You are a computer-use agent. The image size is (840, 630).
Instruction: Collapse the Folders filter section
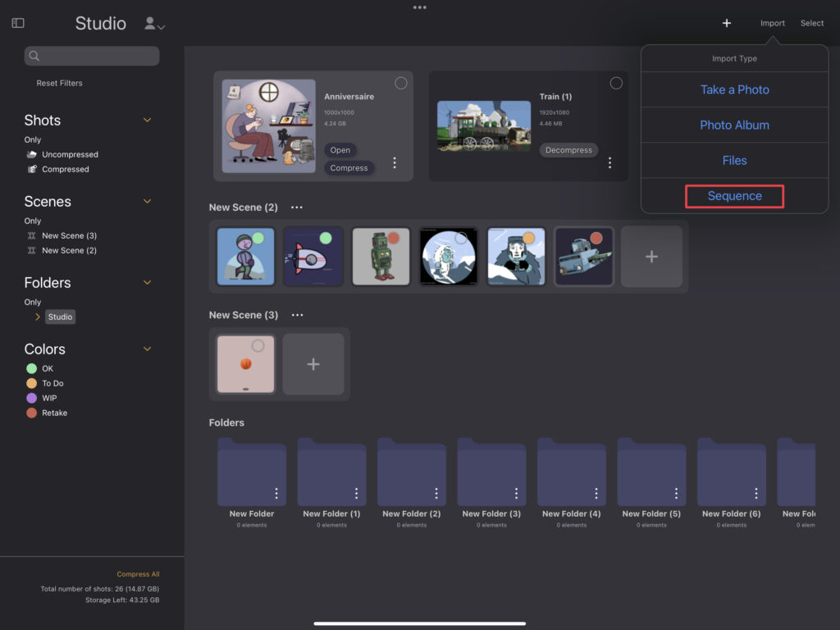(x=147, y=282)
